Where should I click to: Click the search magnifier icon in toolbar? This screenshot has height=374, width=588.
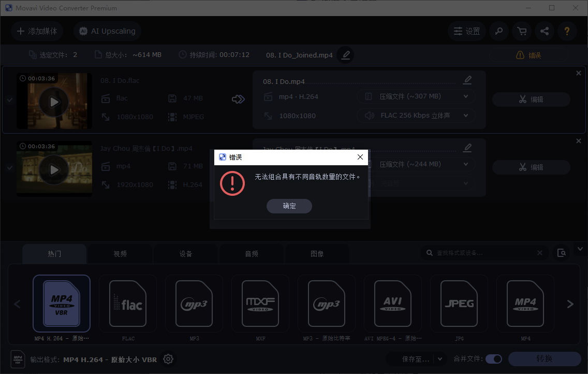coord(498,31)
